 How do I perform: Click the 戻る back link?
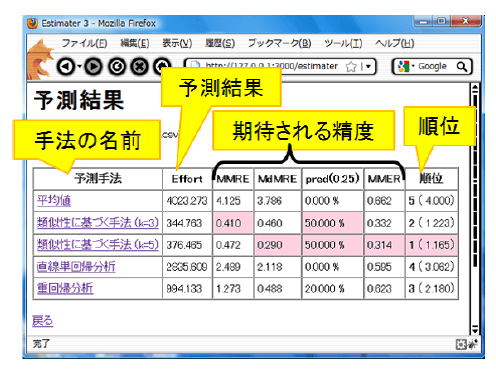(x=42, y=321)
